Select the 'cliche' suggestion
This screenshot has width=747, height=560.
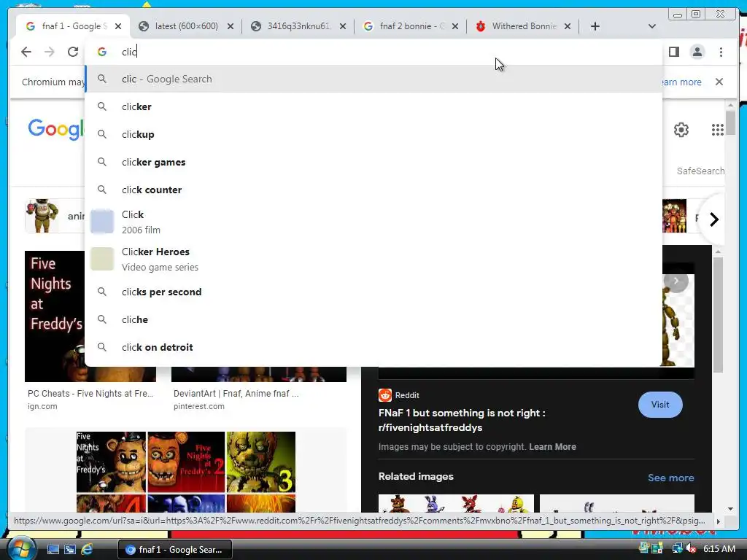[x=373, y=319]
